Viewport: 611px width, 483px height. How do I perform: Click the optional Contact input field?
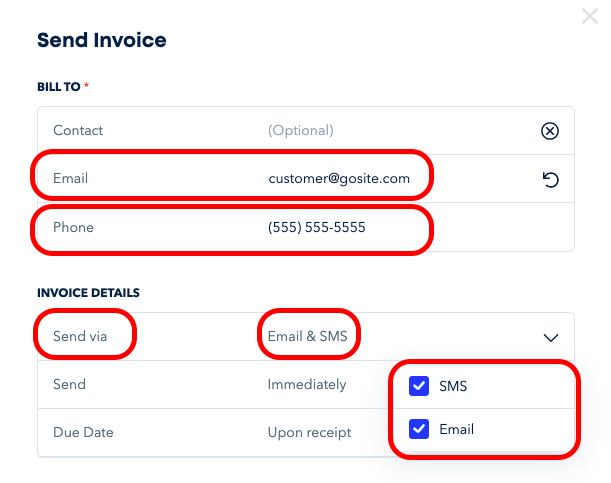click(301, 130)
